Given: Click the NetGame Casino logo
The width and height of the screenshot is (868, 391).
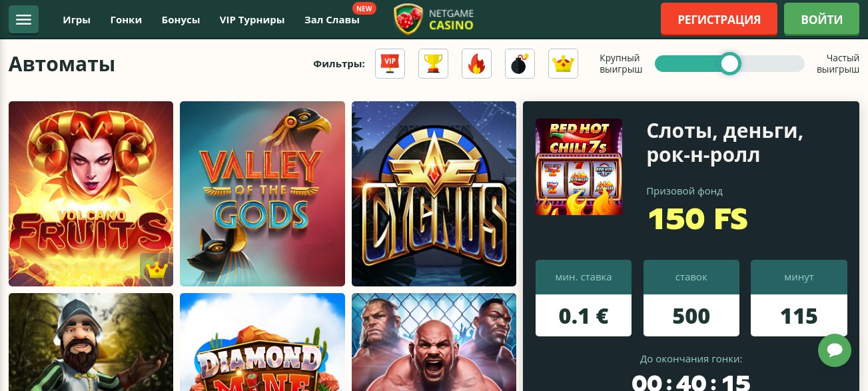Looking at the screenshot, I should click(434, 19).
